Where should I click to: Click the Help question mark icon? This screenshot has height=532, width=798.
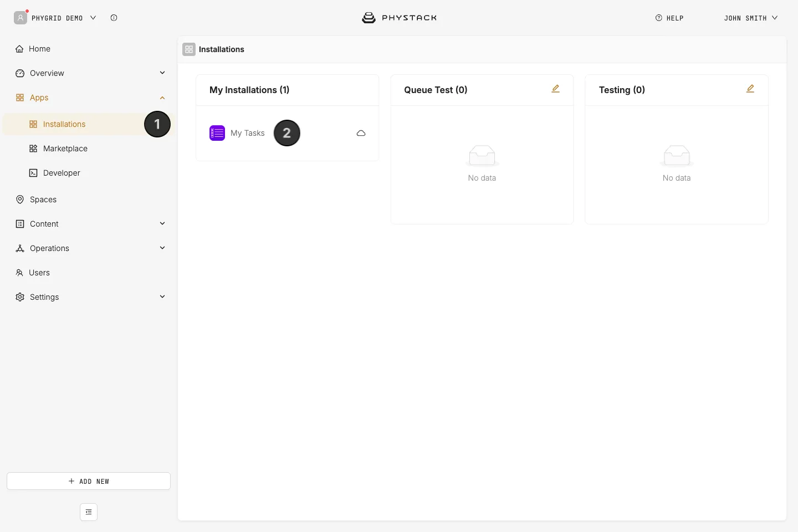tap(659, 18)
